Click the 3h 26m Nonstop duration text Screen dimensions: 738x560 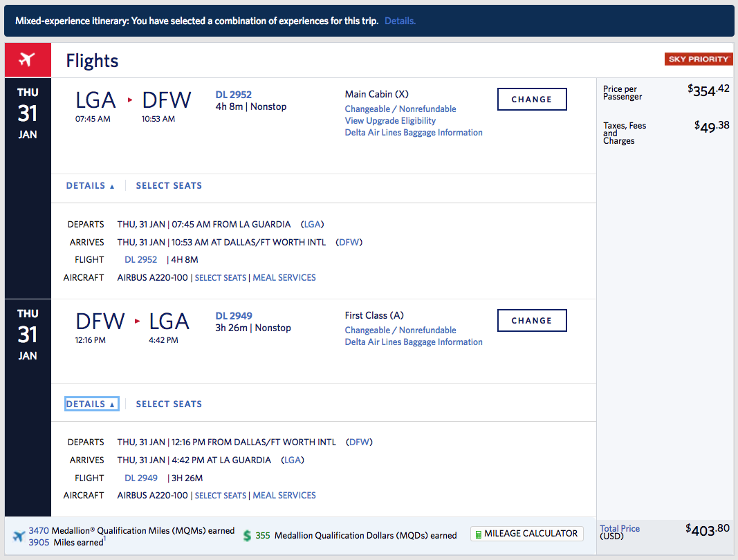253,328
